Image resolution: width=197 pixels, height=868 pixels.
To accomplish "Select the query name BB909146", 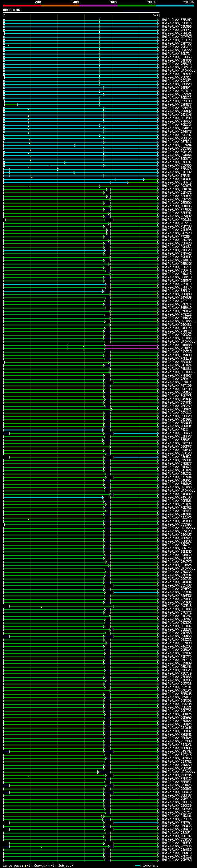I will point(11,10).
